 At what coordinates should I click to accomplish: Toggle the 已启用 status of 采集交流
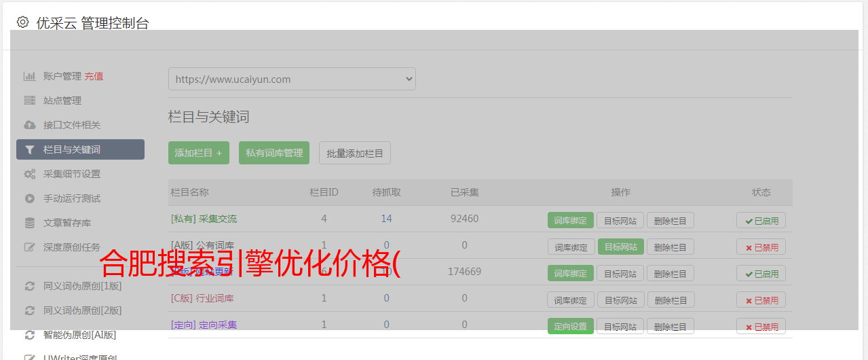click(x=761, y=220)
